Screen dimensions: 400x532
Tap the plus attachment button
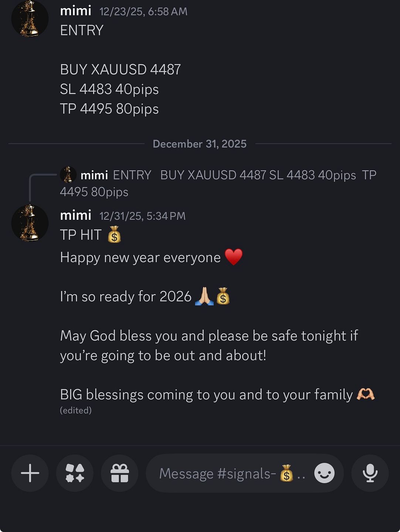tap(30, 473)
